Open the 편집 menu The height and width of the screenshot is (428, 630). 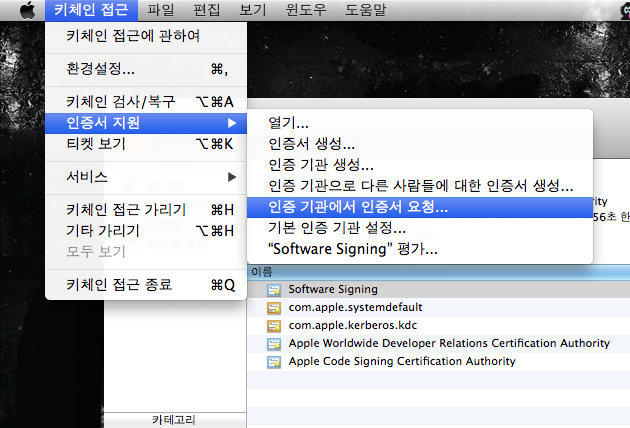click(x=207, y=10)
